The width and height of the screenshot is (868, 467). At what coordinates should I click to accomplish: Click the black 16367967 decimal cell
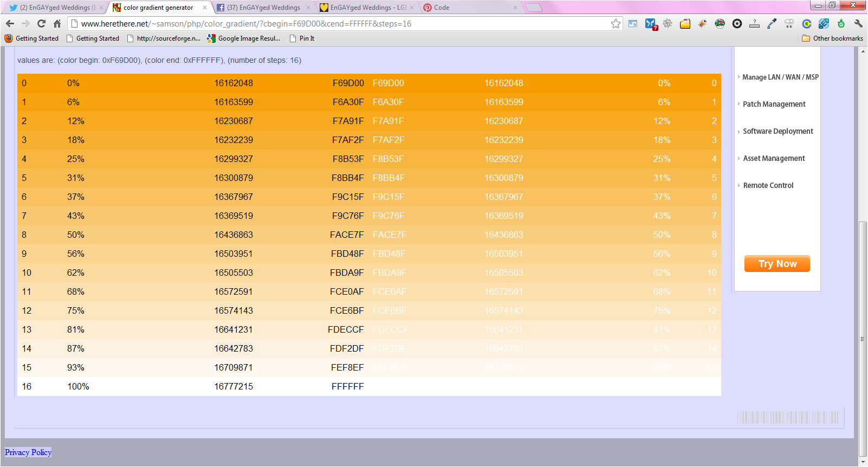234,197
